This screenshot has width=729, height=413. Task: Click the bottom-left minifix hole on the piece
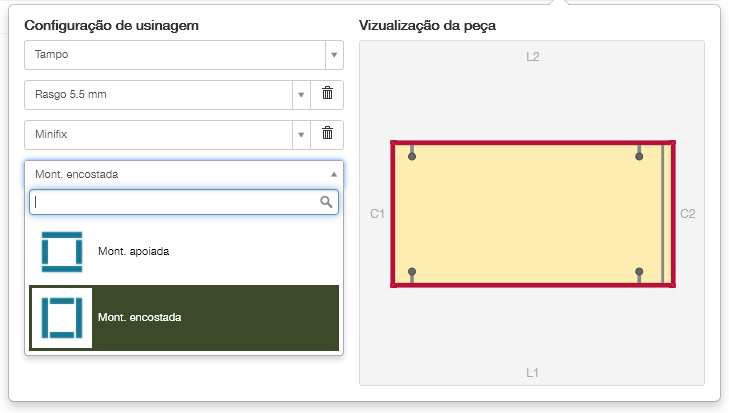412,272
